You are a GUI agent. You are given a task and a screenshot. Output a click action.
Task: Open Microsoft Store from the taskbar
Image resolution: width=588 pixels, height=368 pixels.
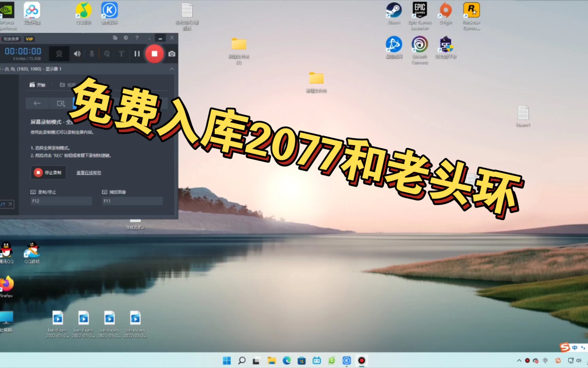tap(301, 361)
